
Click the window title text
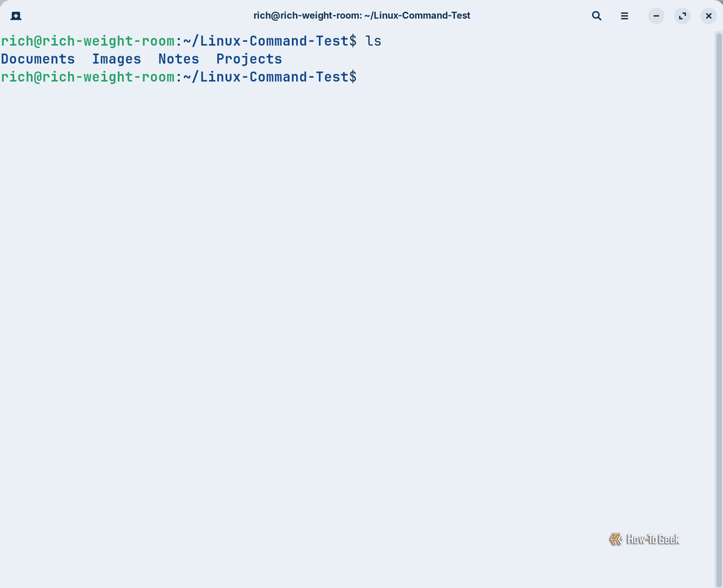coord(361,16)
